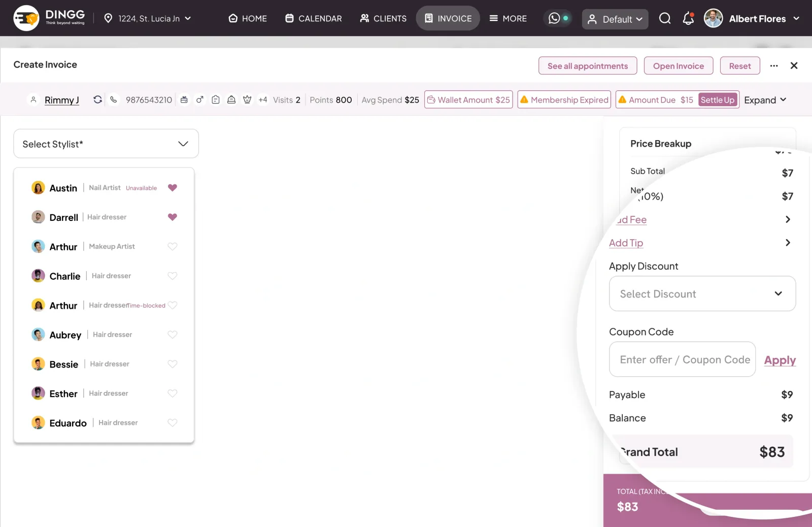Favorite stylist Bessie with heart icon
Viewport: 812px width, 527px height.
pos(173,365)
